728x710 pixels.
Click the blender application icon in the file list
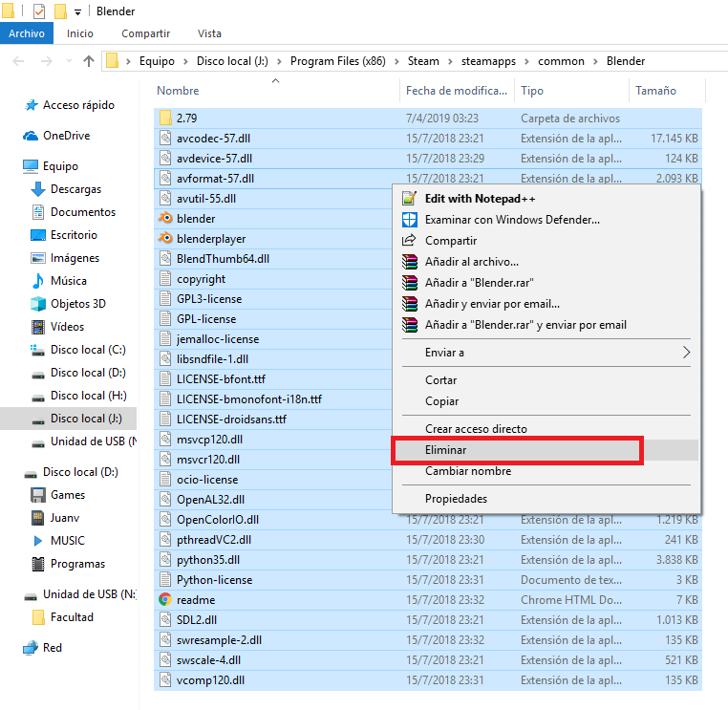pos(165,218)
